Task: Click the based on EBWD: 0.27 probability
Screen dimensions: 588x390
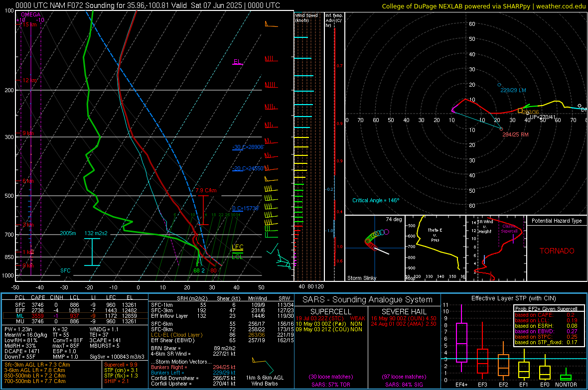Action: click(546, 331)
